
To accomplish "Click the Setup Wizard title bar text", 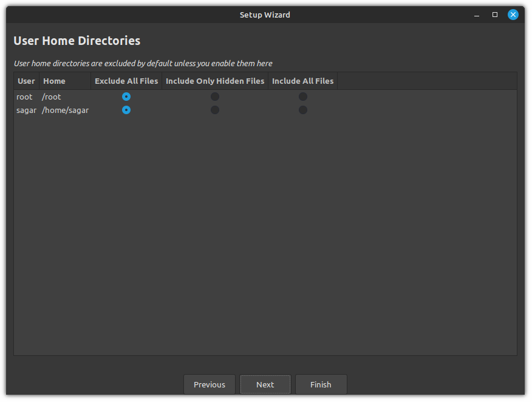I will pyautogui.click(x=265, y=15).
